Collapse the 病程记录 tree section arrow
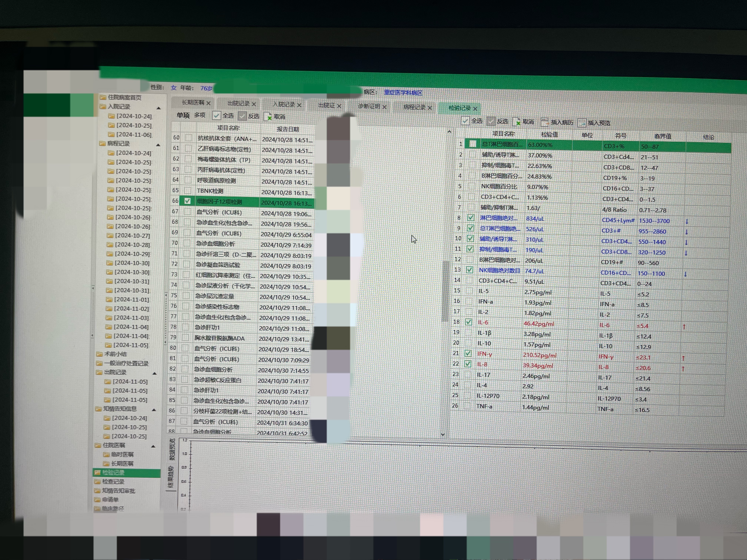The image size is (747, 560). [158, 145]
